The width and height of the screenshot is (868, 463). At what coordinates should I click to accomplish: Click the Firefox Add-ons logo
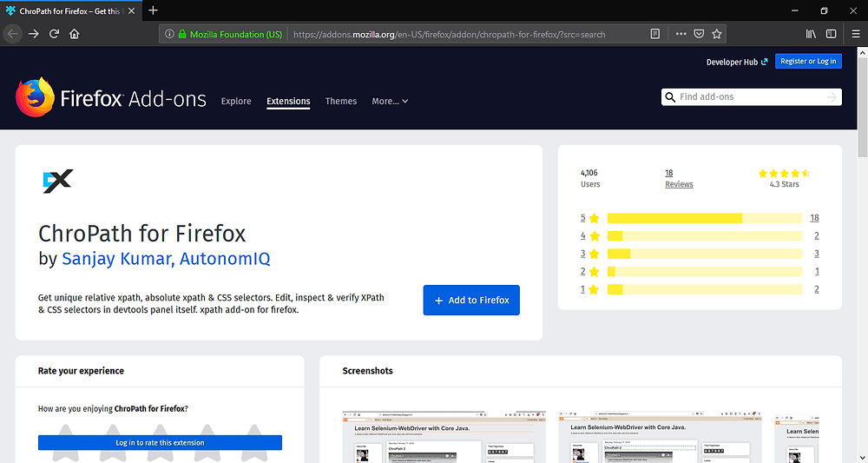tap(111, 98)
